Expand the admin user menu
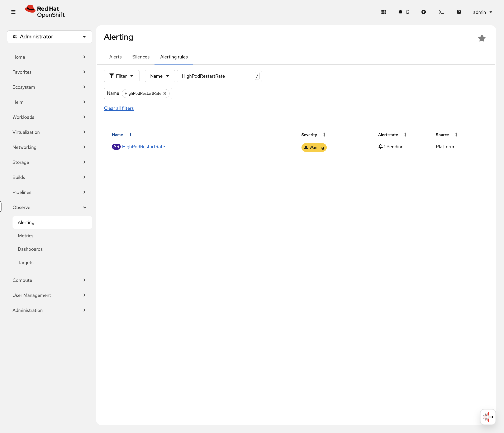This screenshot has width=504, height=433. 482,12
